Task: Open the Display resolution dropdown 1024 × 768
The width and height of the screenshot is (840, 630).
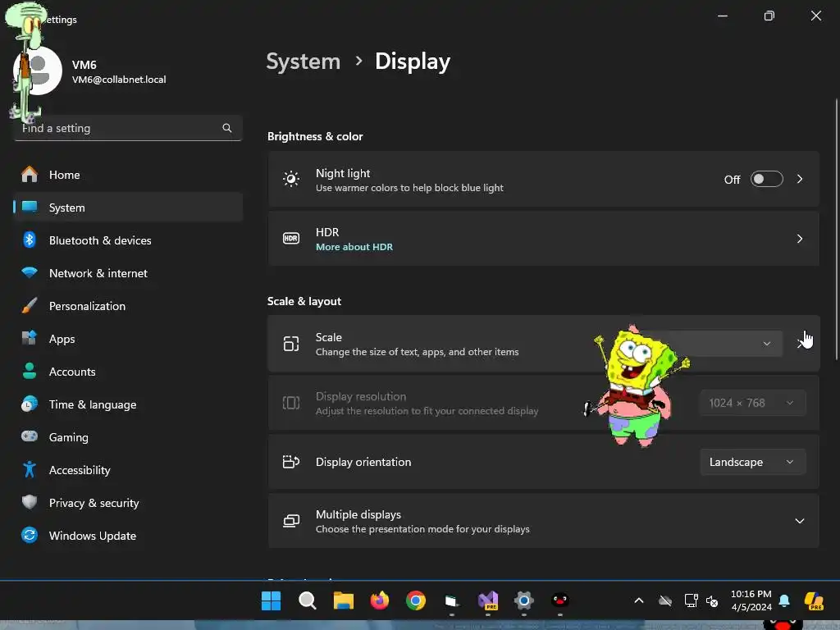Action: pos(753,403)
